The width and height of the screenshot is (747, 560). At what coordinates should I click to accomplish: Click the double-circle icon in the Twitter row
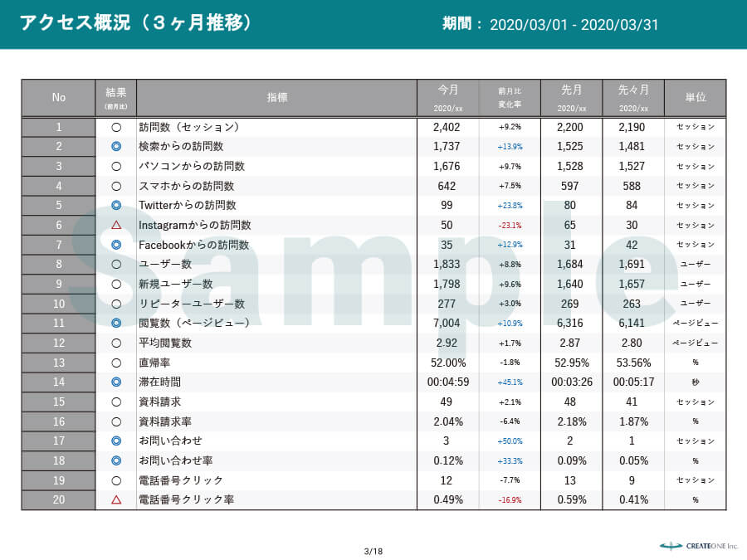(116, 205)
